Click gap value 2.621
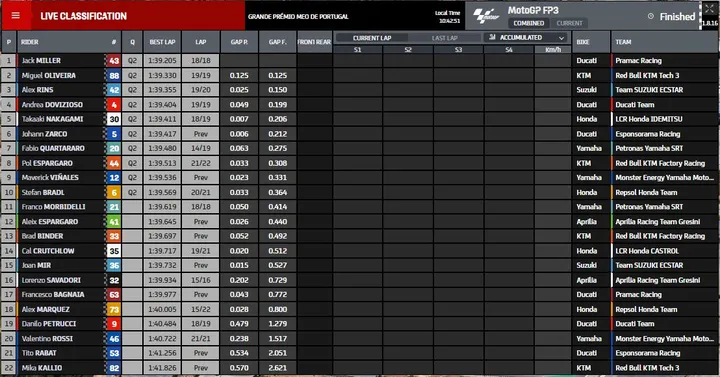The image size is (720, 377). (x=277, y=368)
